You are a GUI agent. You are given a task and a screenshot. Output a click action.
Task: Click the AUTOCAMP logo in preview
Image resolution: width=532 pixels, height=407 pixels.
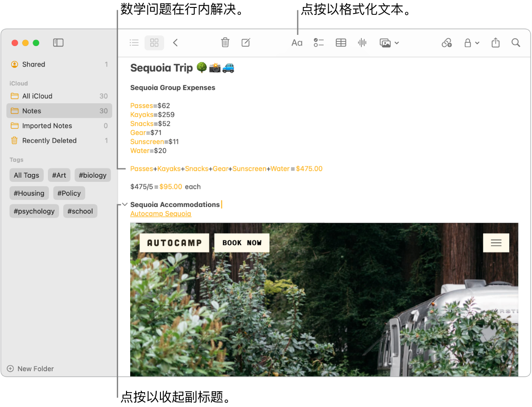tap(174, 243)
